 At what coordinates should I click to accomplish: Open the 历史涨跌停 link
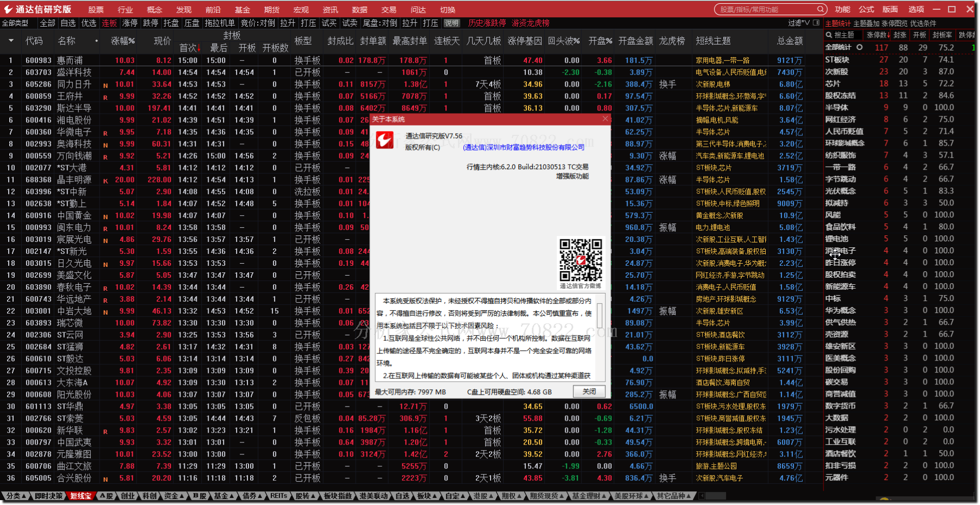pos(487,23)
